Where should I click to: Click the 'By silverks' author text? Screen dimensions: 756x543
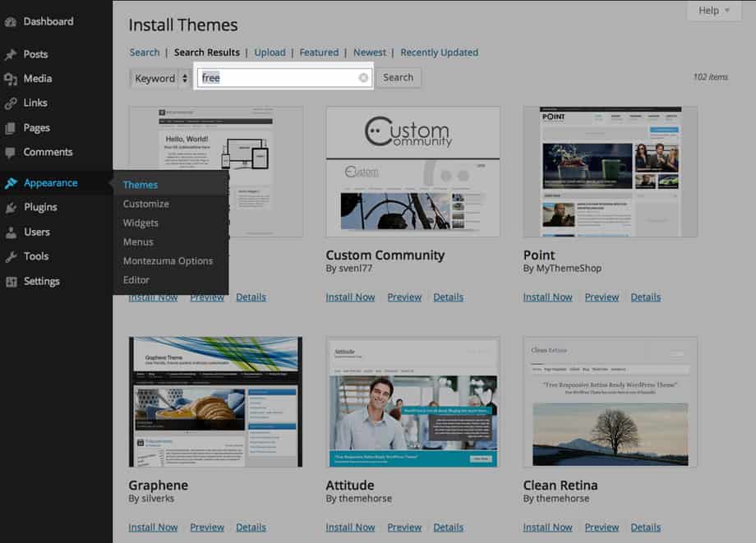[151, 499]
